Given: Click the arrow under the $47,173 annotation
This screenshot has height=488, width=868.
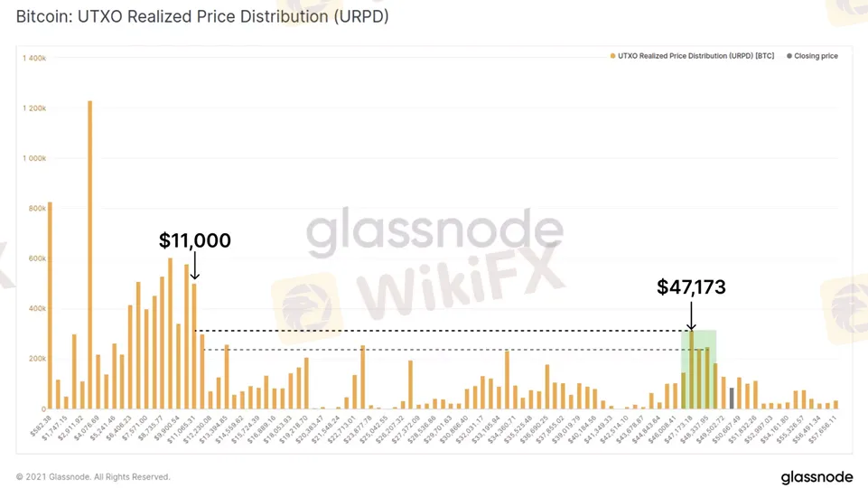Looking at the screenshot, I should 691,315.
